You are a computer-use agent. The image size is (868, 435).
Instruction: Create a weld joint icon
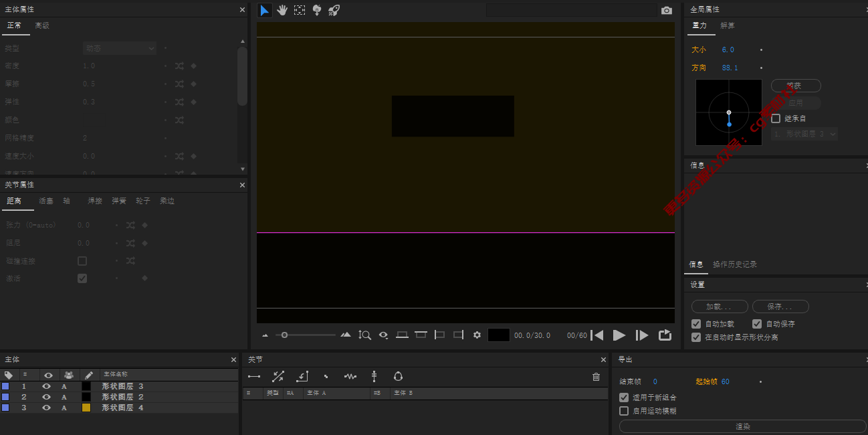coord(326,377)
